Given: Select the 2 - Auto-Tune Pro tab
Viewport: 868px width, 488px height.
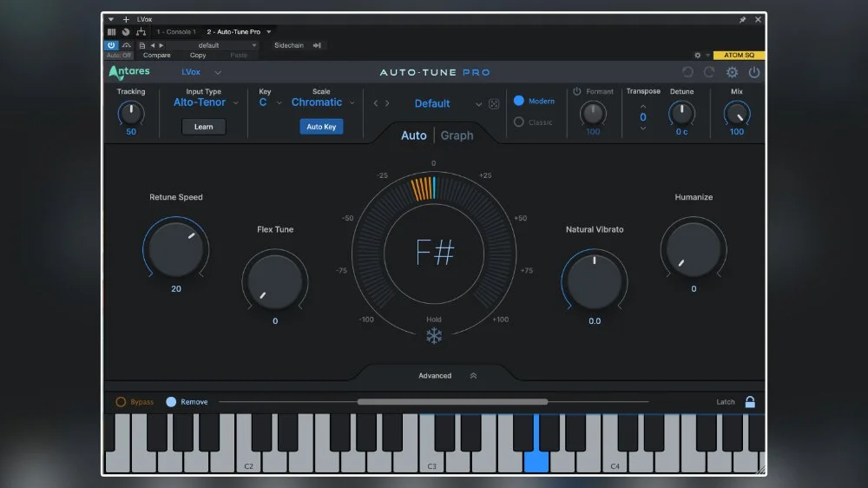Looking at the screenshot, I should 233,32.
